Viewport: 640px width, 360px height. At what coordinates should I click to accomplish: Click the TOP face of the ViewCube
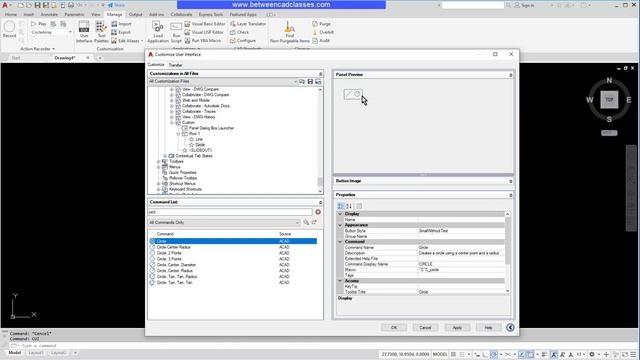click(x=609, y=100)
